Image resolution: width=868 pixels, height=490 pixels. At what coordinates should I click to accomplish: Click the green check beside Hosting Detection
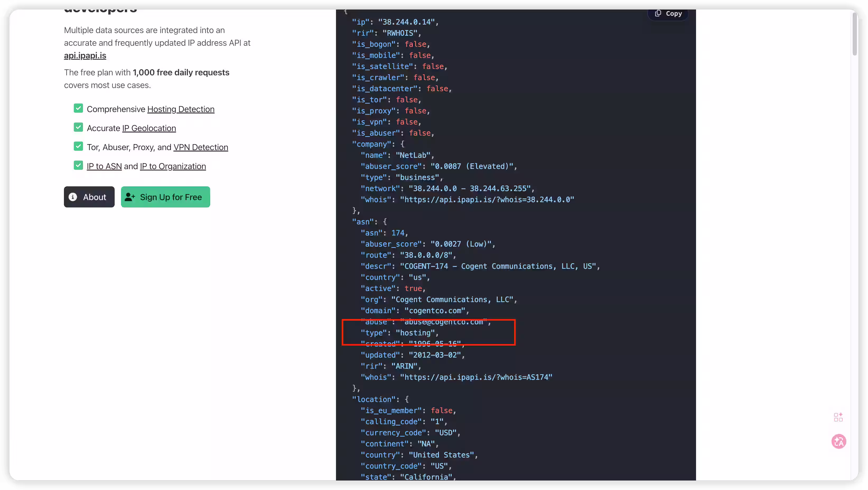pyautogui.click(x=78, y=108)
